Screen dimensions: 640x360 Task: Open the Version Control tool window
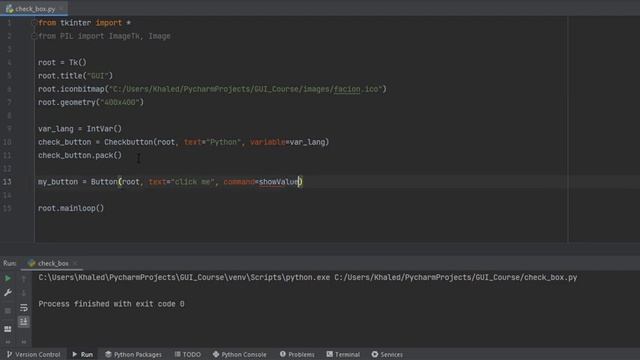pos(33,354)
